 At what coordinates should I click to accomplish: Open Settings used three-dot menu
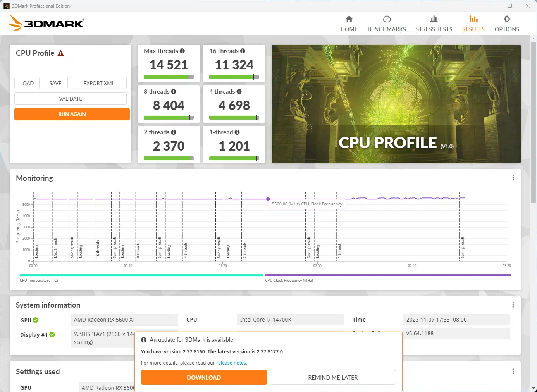coord(513,371)
